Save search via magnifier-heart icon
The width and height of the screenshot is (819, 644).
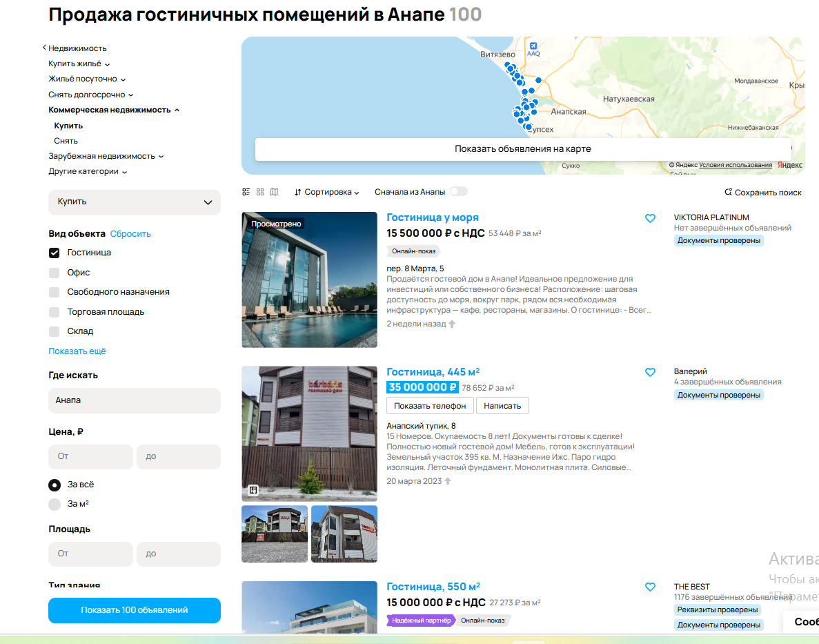pyautogui.click(x=728, y=192)
